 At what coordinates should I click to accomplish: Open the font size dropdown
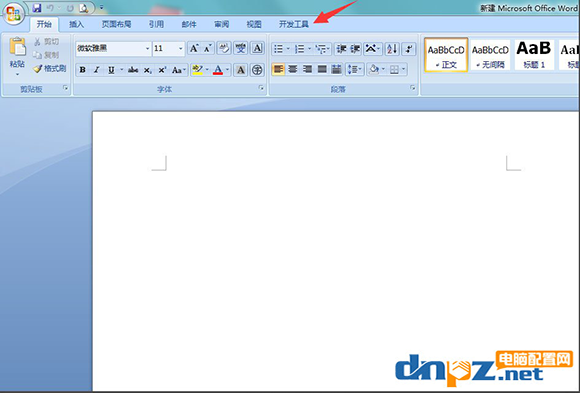click(181, 48)
